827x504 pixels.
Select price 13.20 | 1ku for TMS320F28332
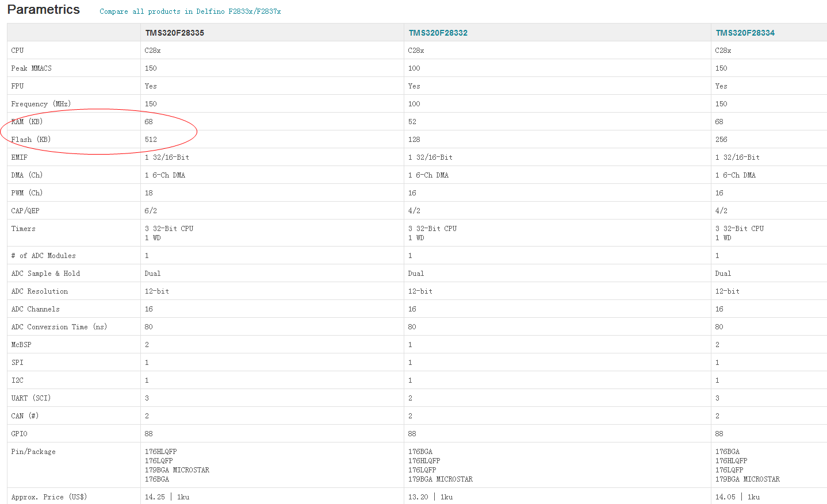pos(430,497)
